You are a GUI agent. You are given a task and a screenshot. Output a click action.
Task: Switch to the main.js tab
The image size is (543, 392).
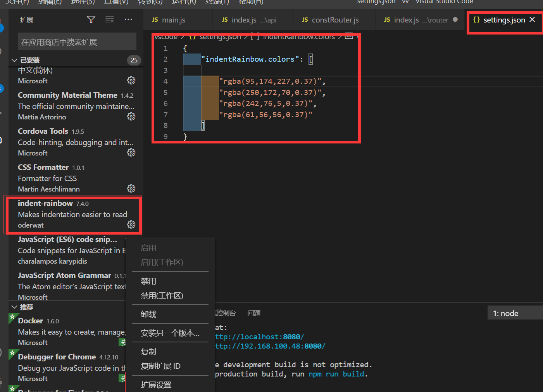pos(178,20)
